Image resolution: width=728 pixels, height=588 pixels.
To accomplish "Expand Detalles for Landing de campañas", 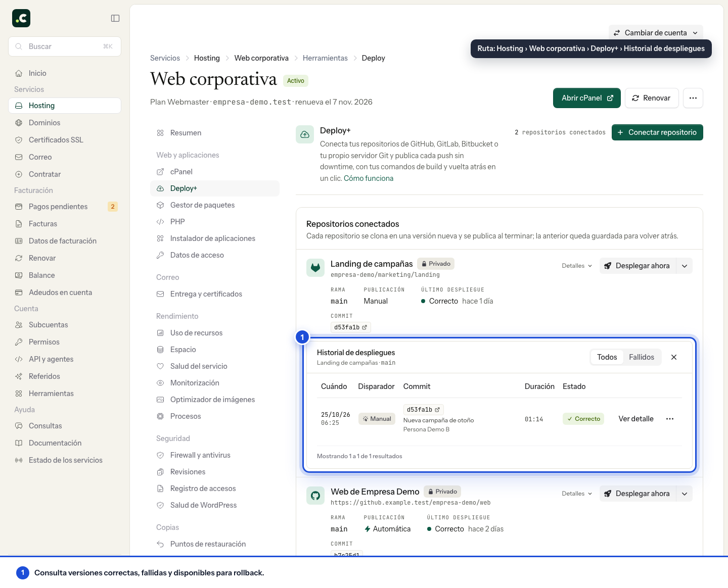I will point(577,266).
